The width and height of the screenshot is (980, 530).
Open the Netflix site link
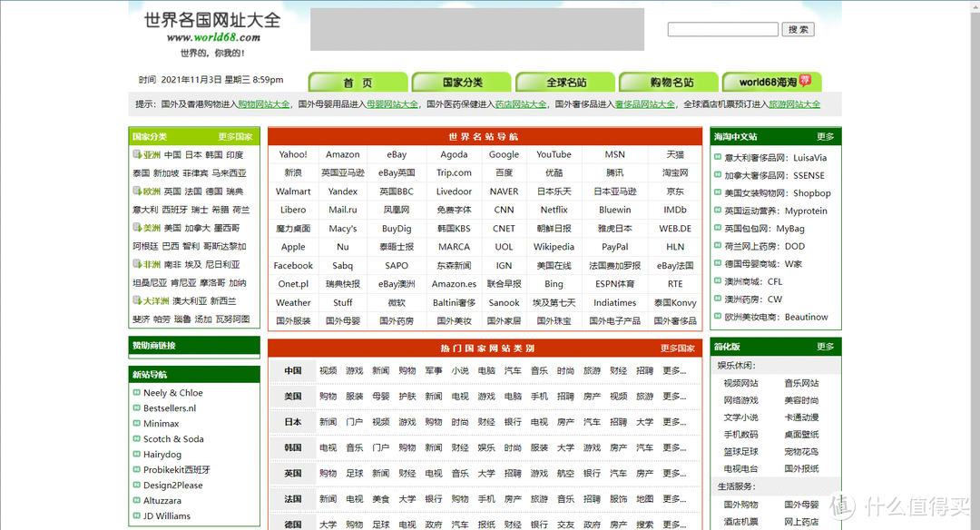point(554,210)
